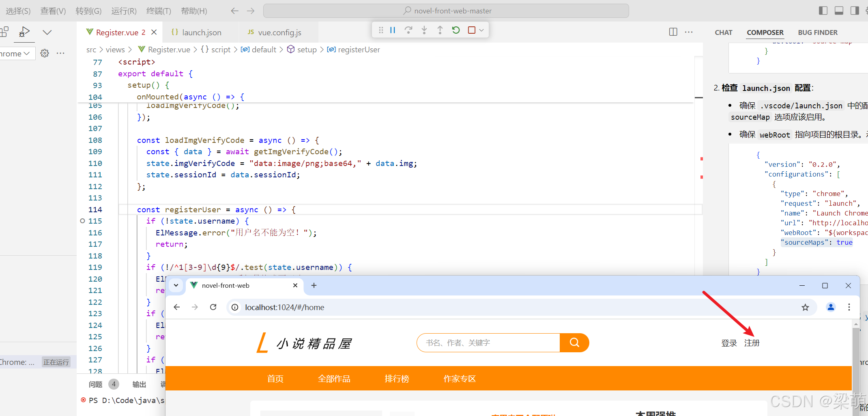
Task: Click debug Step Into icon
Action: [x=424, y=30]
